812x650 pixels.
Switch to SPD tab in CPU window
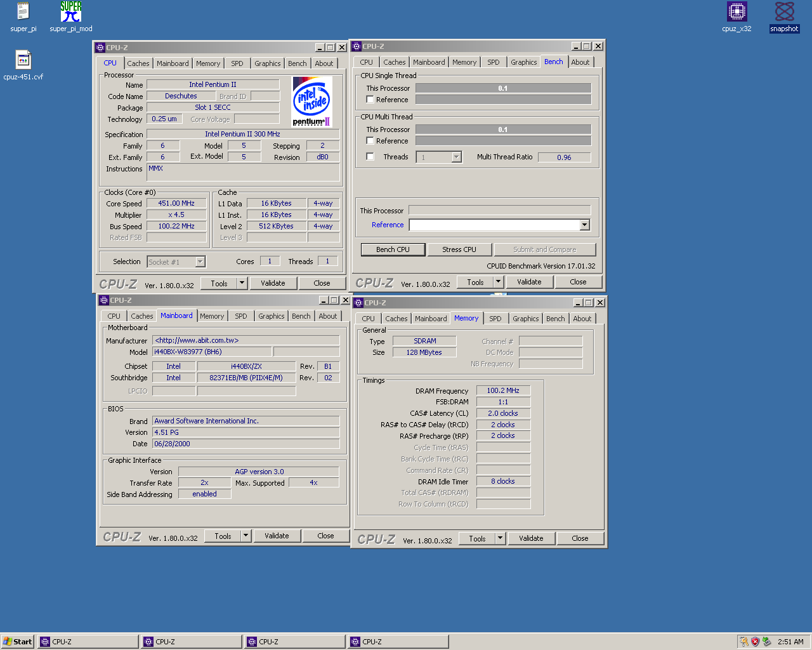pyautogui.click(x=237, y=63)
